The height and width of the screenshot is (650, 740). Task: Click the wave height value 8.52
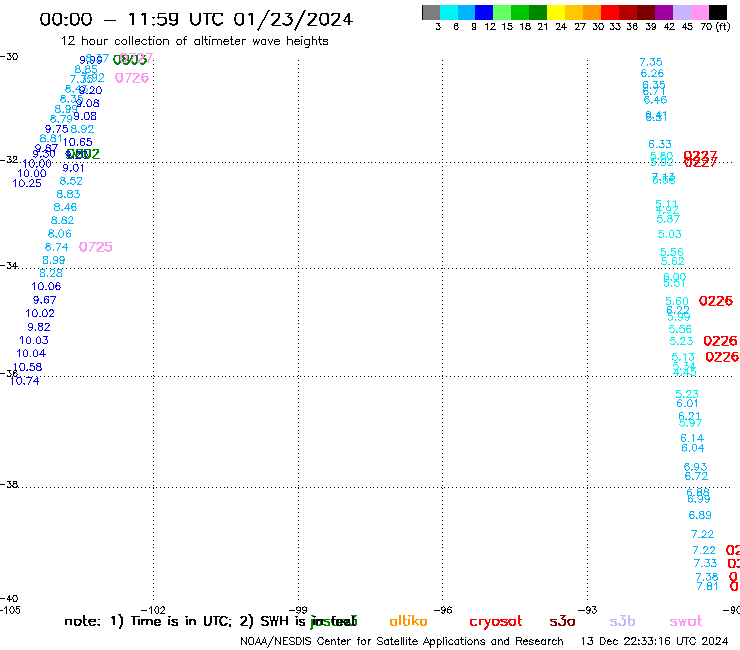coord(71,181)
